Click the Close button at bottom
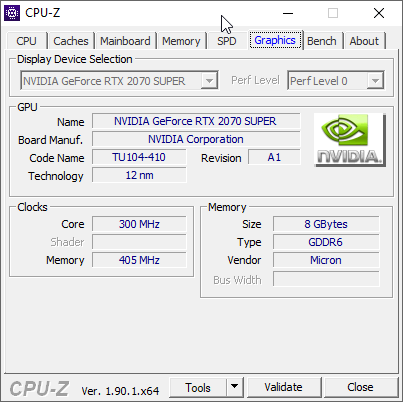The height and width of the screenshot is (402, 403). [360, 387]
